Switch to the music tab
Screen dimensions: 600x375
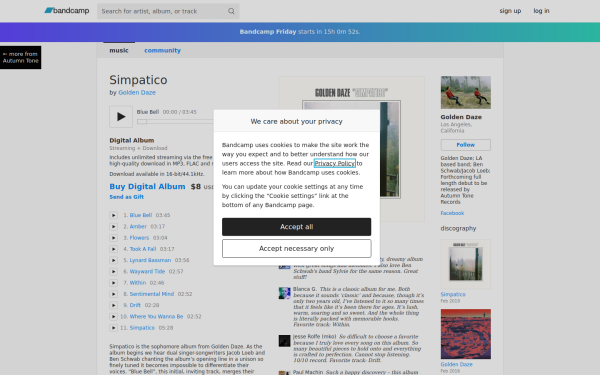[x=119, y=51]
